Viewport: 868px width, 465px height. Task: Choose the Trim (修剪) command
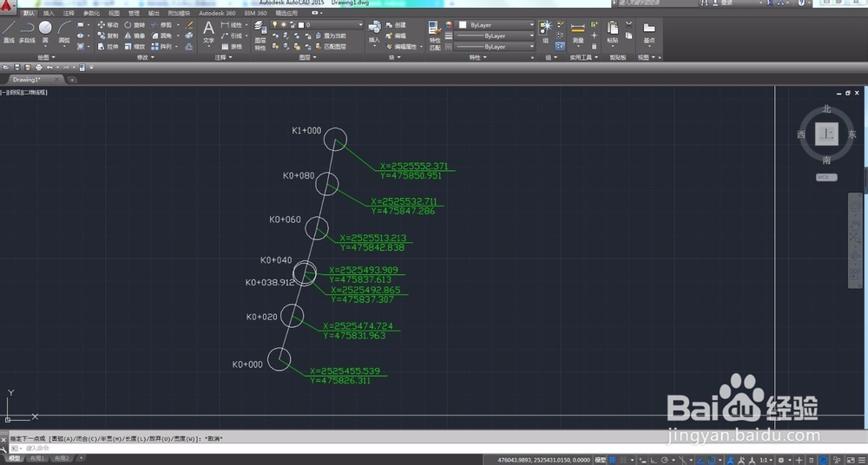click(161, 25)
